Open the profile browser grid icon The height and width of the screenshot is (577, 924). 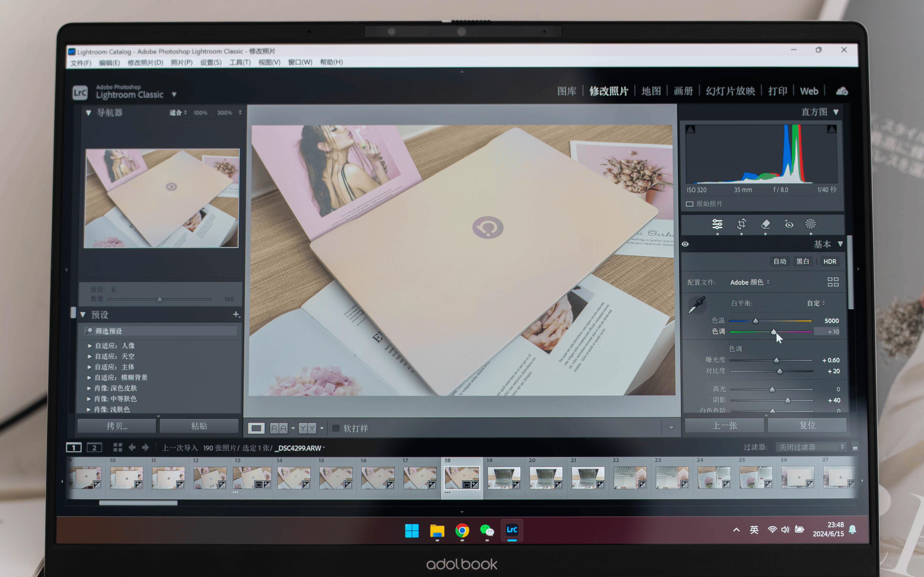[833, 282]
